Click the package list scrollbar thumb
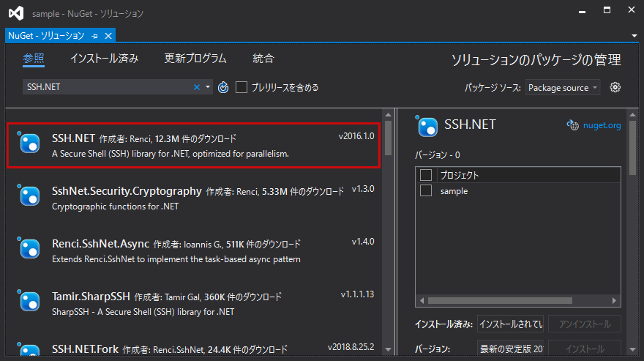644x361 pixels. pos(388,138)
